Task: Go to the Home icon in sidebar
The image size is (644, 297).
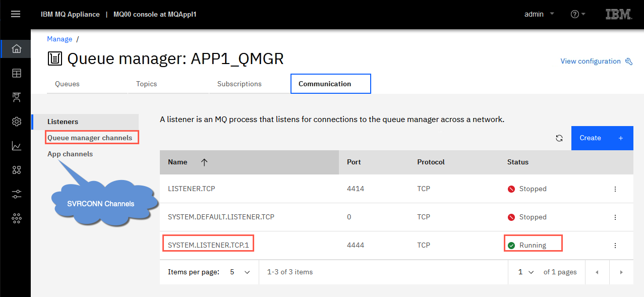Action: click(x=17, y=49)
